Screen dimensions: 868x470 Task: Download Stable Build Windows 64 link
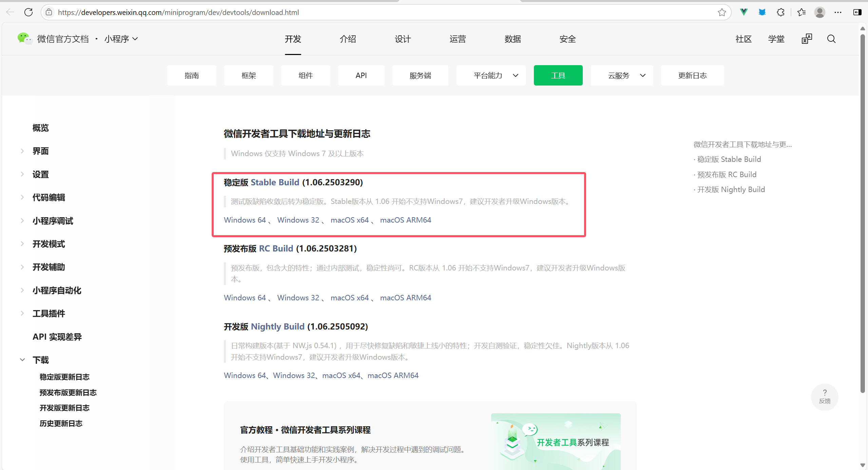coord(245,220)
